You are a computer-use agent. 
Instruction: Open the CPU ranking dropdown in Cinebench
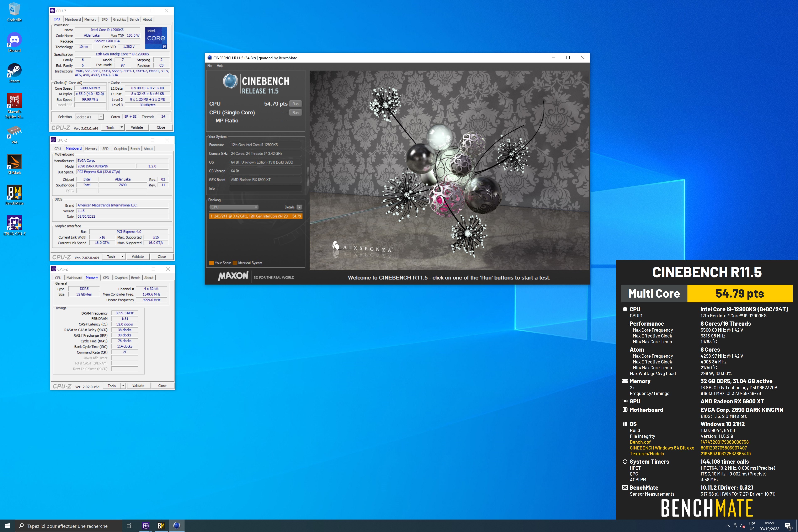(234, 207)
